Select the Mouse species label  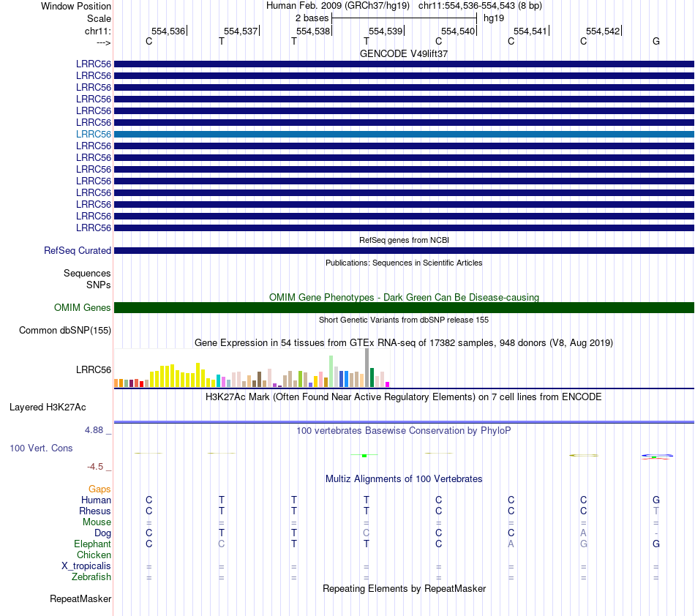(x=97, y=522)
